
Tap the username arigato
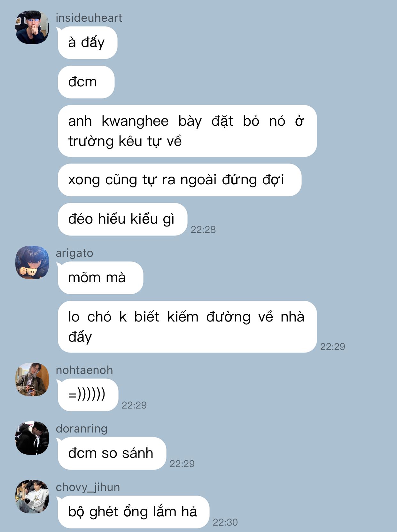(74, 253)
